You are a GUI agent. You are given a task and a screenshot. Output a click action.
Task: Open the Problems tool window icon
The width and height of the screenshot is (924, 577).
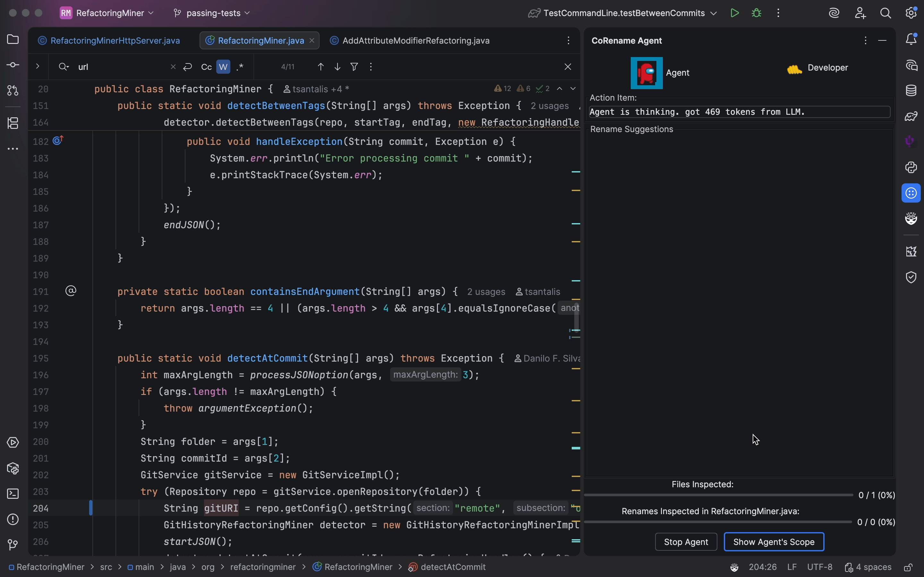(x=13, y=519)
